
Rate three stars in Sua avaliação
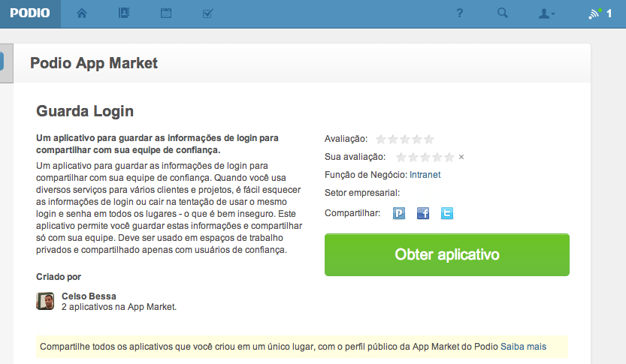point(425,157)
